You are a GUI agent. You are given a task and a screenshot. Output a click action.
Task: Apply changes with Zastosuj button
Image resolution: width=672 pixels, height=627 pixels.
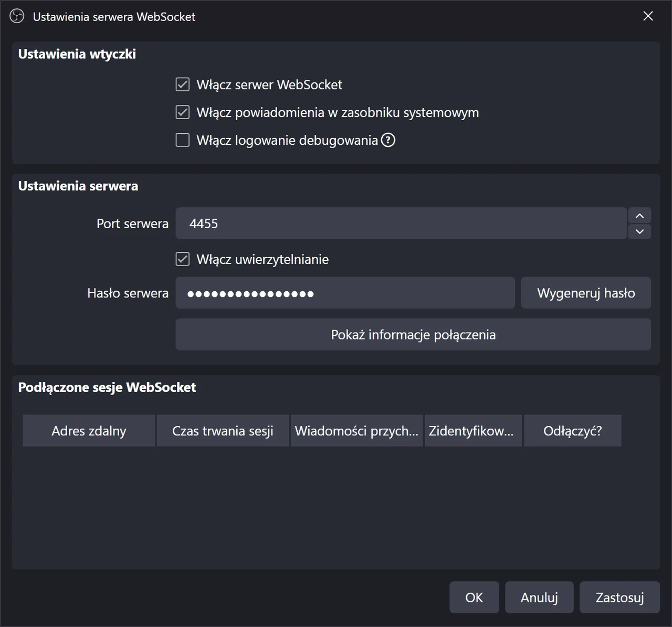coord(619,598)
